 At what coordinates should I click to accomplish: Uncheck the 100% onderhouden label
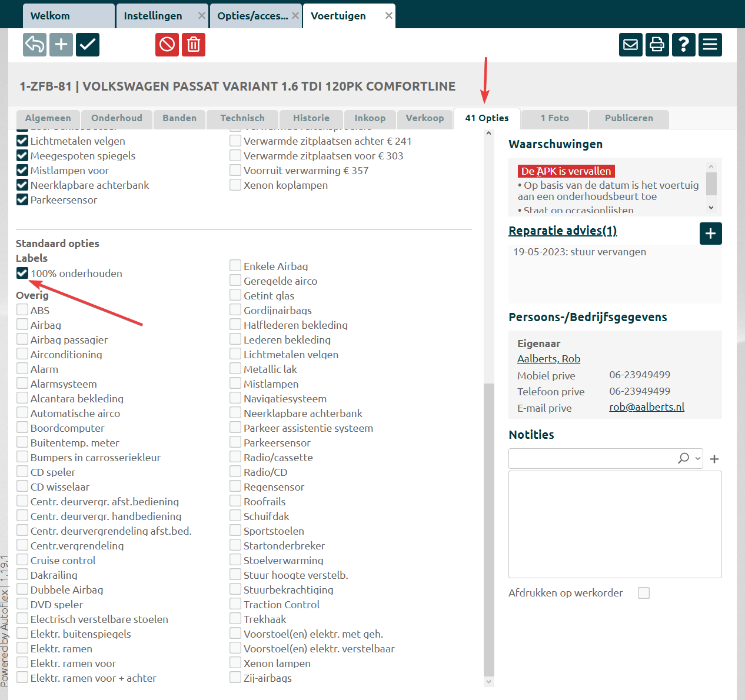coord(22,273)
